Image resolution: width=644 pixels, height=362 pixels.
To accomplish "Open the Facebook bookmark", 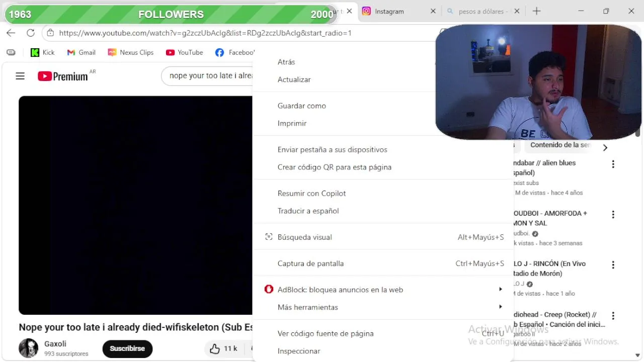I will pos(235,52).
